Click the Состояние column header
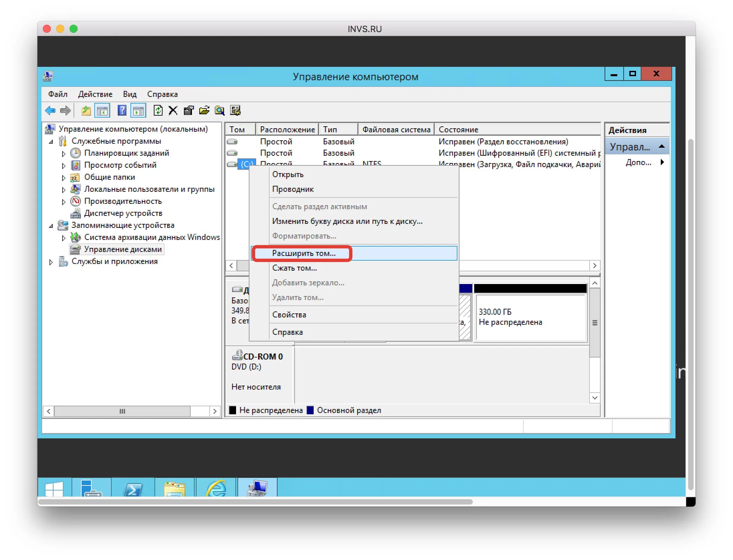Screen dimensions: 733x560 click(517, 130)
